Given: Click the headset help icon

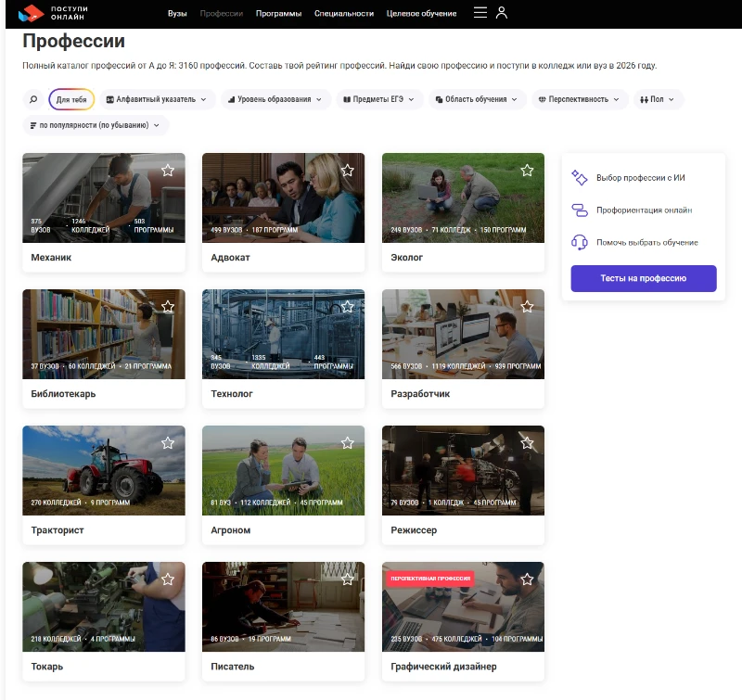Looking at the screenshot, I should pos(579,242).
